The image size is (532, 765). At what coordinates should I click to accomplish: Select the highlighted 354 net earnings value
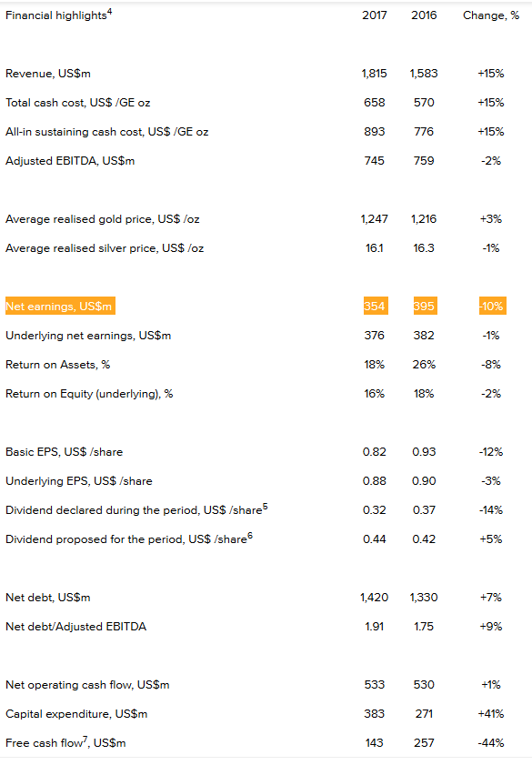coord(376,306)
